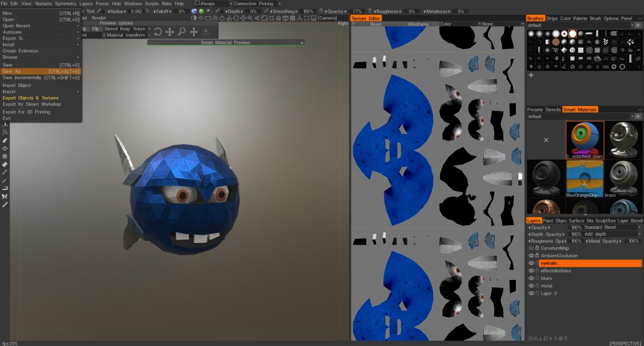Screen dimensions: 644x346
Task: Switch to the Smart Materials tab
Action: (x=580, y=110)
